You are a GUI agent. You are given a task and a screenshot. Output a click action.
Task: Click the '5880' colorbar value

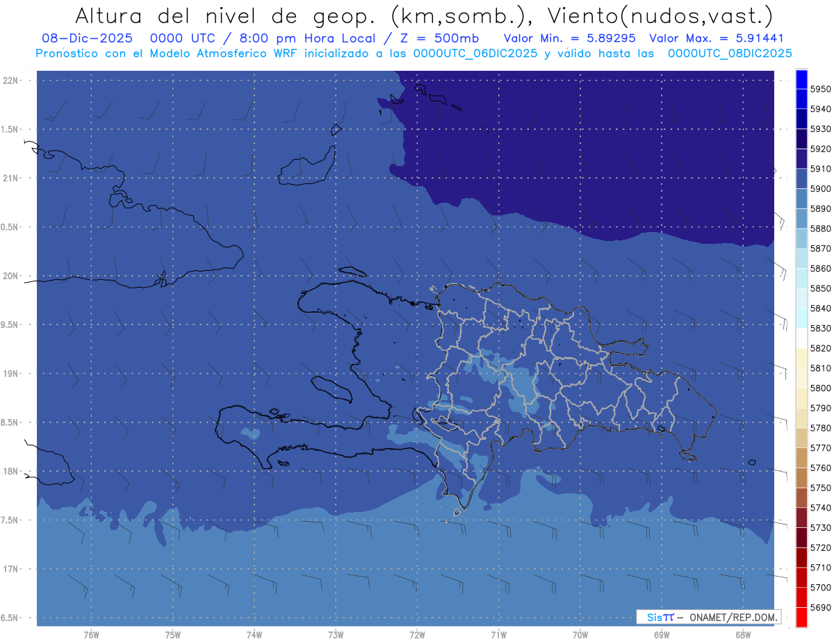pos(821,229)
